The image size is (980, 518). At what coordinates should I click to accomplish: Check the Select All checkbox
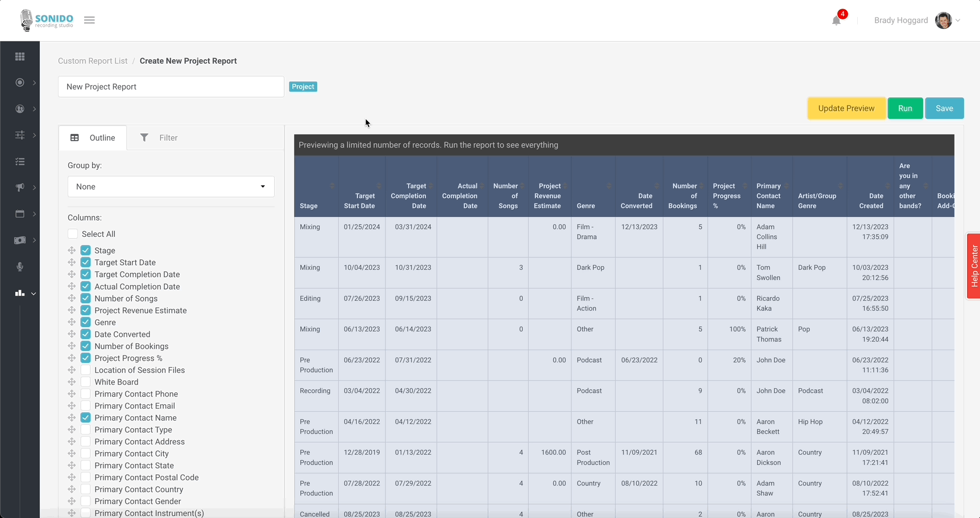point(73,234)
